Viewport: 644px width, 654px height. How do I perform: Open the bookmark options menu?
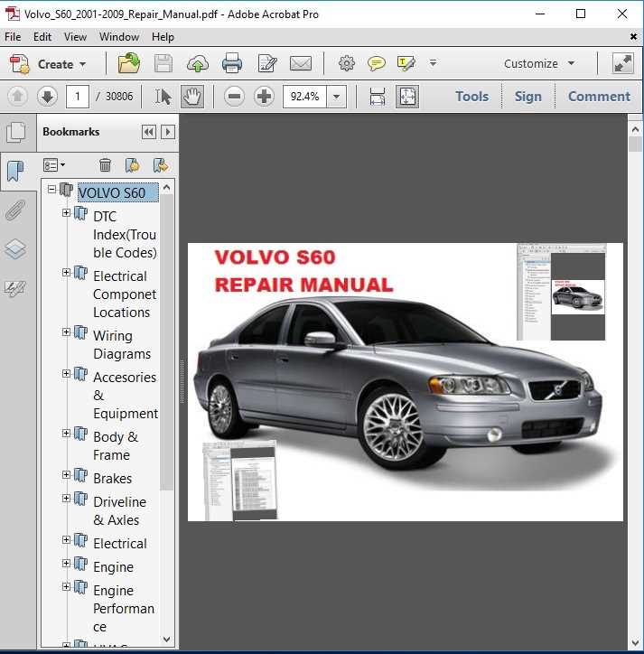click(x=54, y=165)
